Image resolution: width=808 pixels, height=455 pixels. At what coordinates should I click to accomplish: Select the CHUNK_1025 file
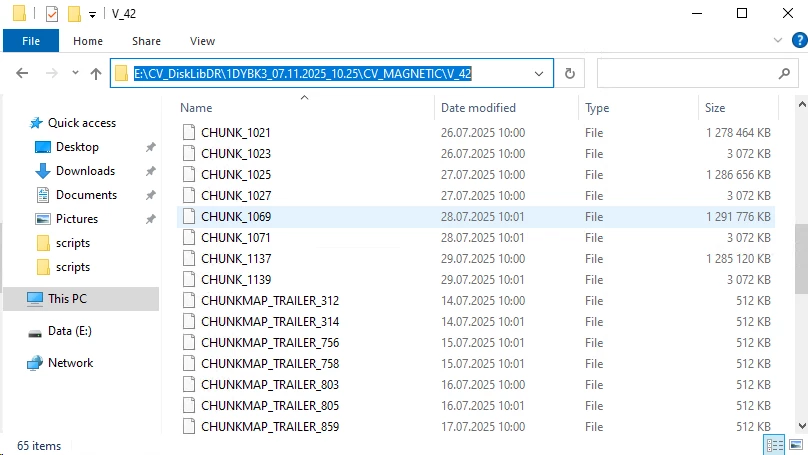pyautogui.click(x=475, y=175)
